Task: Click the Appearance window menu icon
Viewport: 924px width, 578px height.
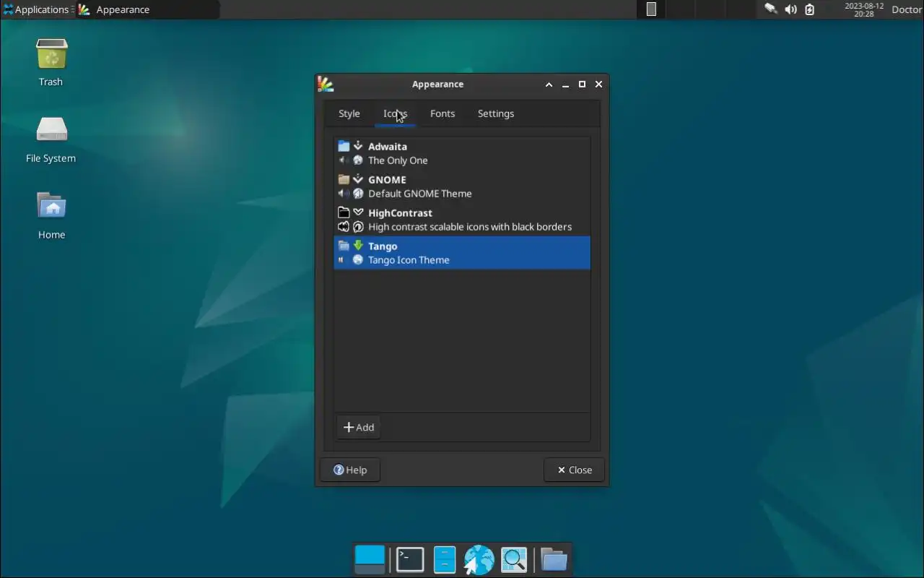Action: [x=326, y=84]
